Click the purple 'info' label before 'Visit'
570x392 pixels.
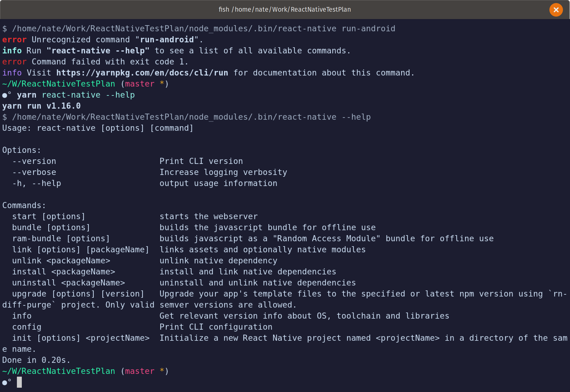12,73
